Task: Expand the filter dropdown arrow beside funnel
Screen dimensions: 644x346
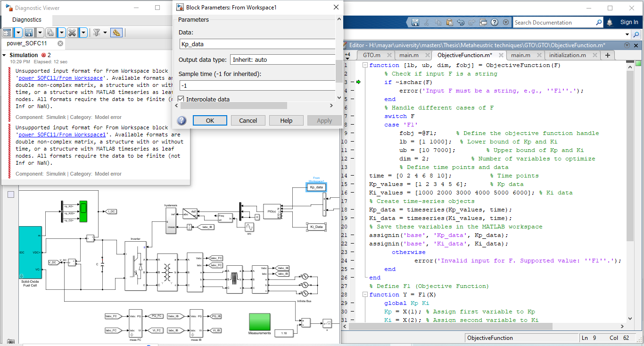Action: click(105, 33)
